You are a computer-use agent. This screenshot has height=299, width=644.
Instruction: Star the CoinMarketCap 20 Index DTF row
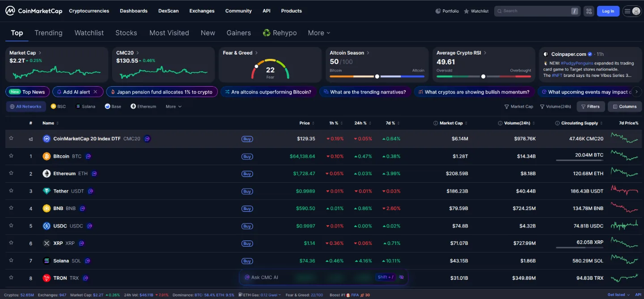(x=11, y=139)
